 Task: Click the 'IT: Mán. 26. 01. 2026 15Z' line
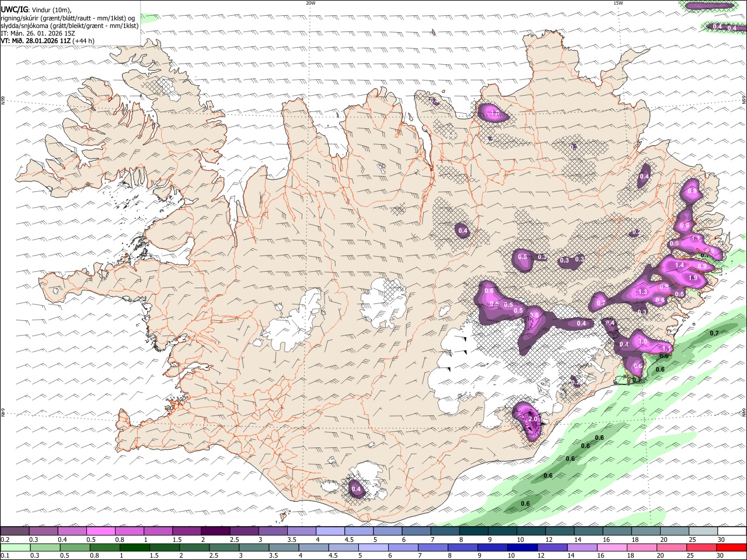pyautogui.click(x=38, y=33)
